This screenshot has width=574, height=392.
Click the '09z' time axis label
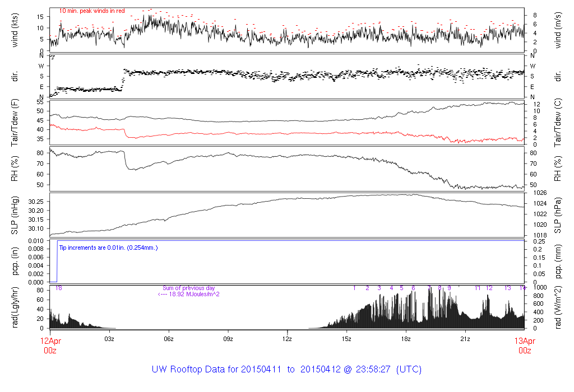(x=228, y=339)
